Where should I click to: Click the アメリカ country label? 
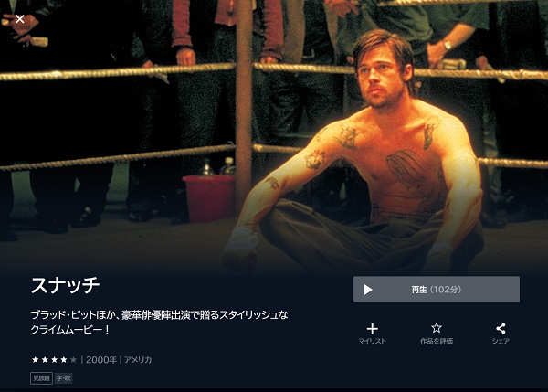138,360
